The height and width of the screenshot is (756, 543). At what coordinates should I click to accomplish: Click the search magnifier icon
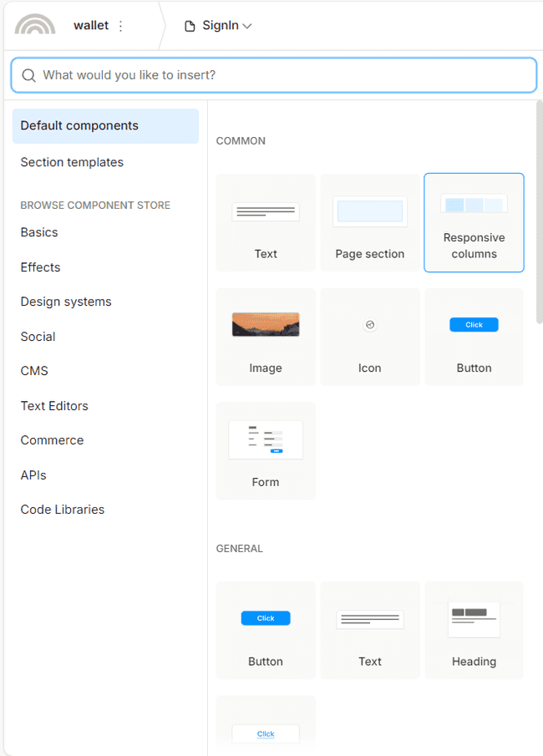pos(29,75)
